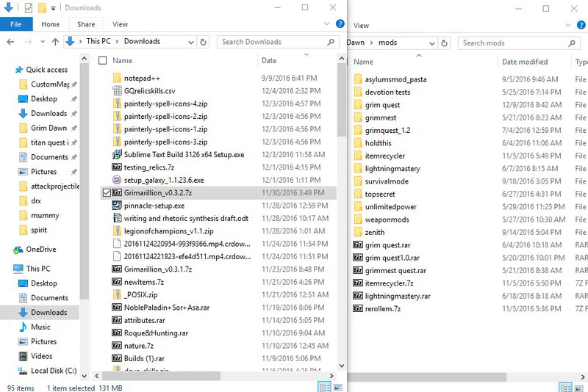Click the navigation pane scroll up arrow

coord(85,59)
